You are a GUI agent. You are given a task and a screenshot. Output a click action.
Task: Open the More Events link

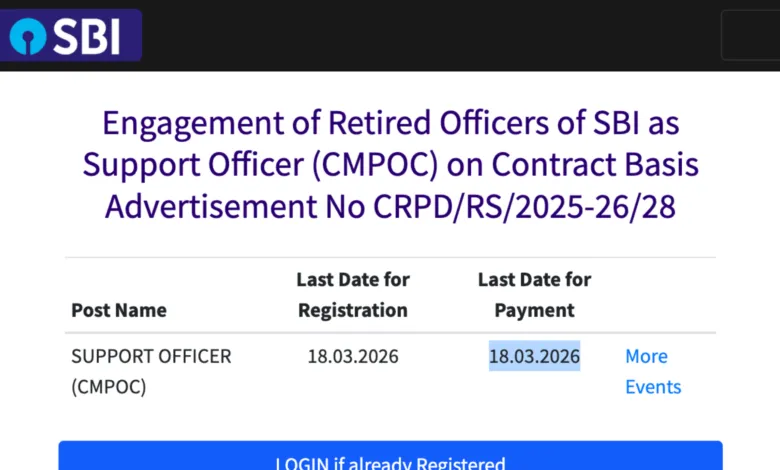click(652, 371)
